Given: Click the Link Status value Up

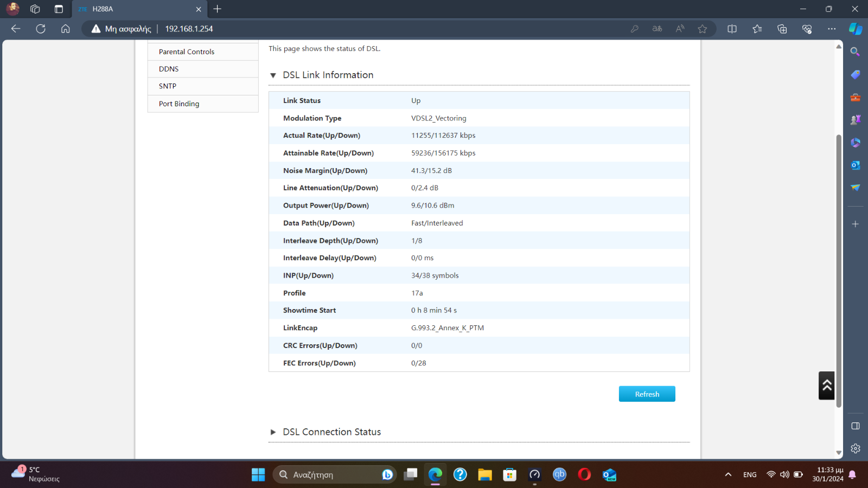Looking at the screenshot, I should coord(416,101).
